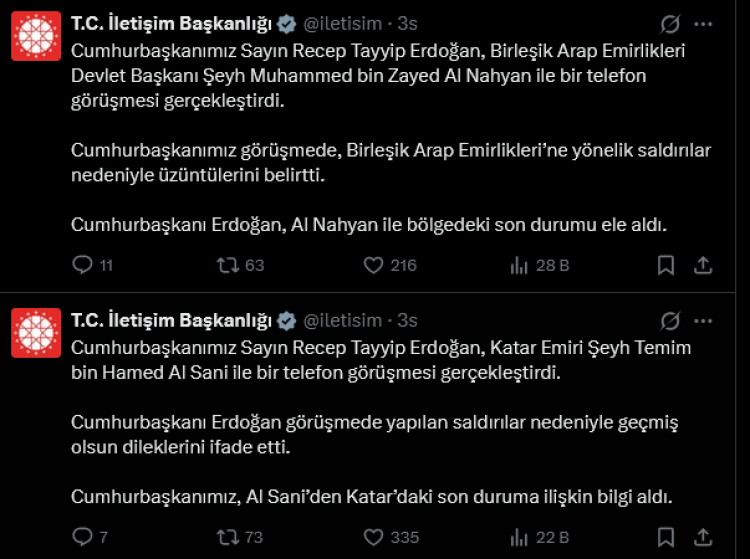Reply to the second tweet with 7 replies
750x559 pixels.
pyautogui.click(x=83, y=537)
